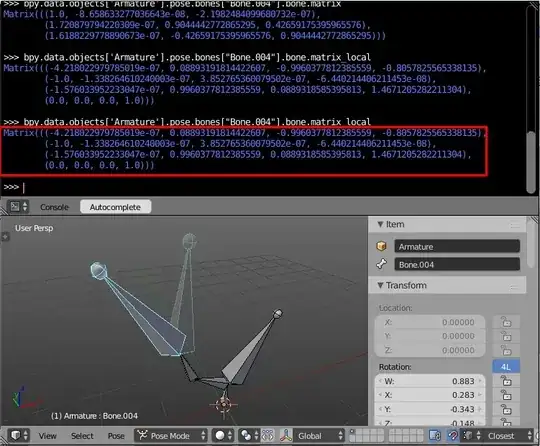Click the bone icon next to Bone.004
This screenshot has width=540, height=446.
tap(381, 264)
